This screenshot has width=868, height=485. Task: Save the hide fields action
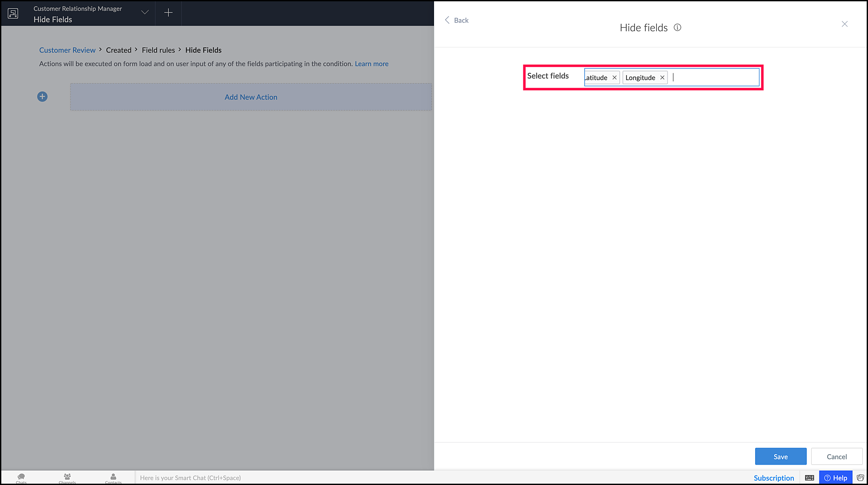(780, 456)
